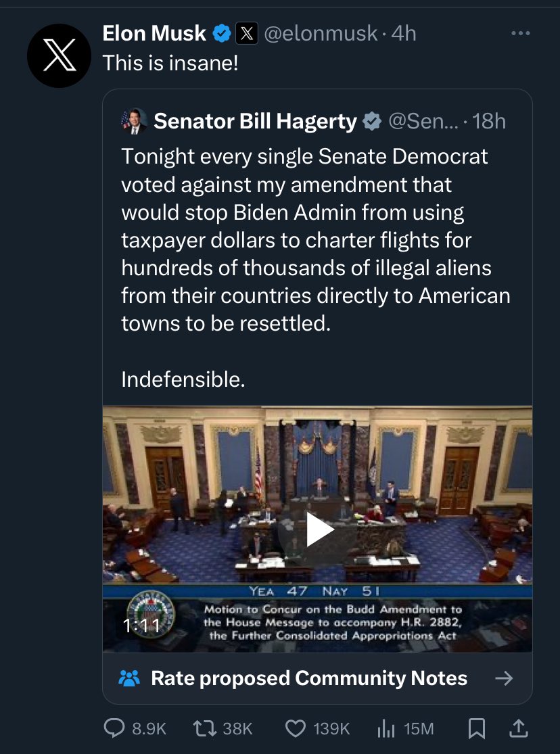View post analytics bar chart icon
Screen dimensions: 560x754
point(385,728)
